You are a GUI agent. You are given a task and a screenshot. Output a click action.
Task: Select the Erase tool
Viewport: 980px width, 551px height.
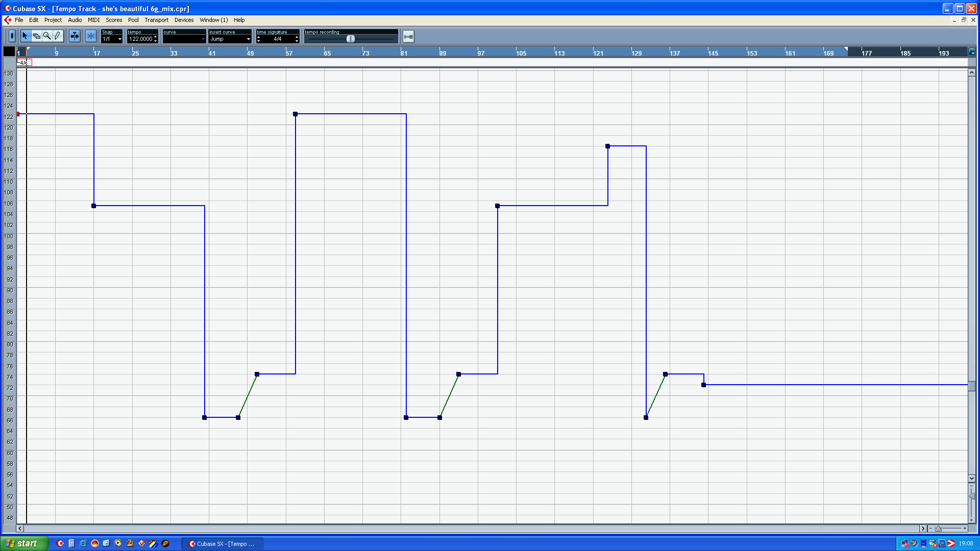pyautogui.click(x=36, y=36)
